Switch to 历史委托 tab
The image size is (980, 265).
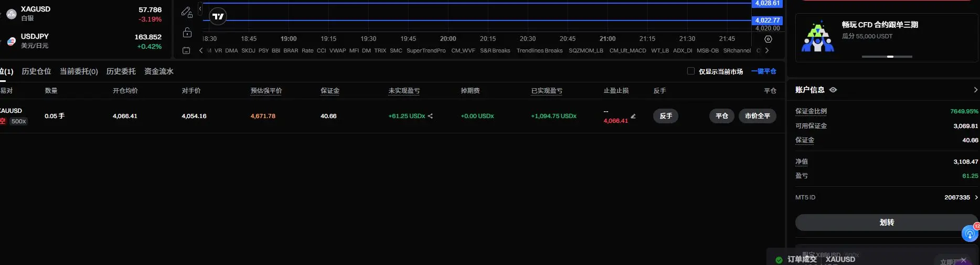click(x=121, y=71)
